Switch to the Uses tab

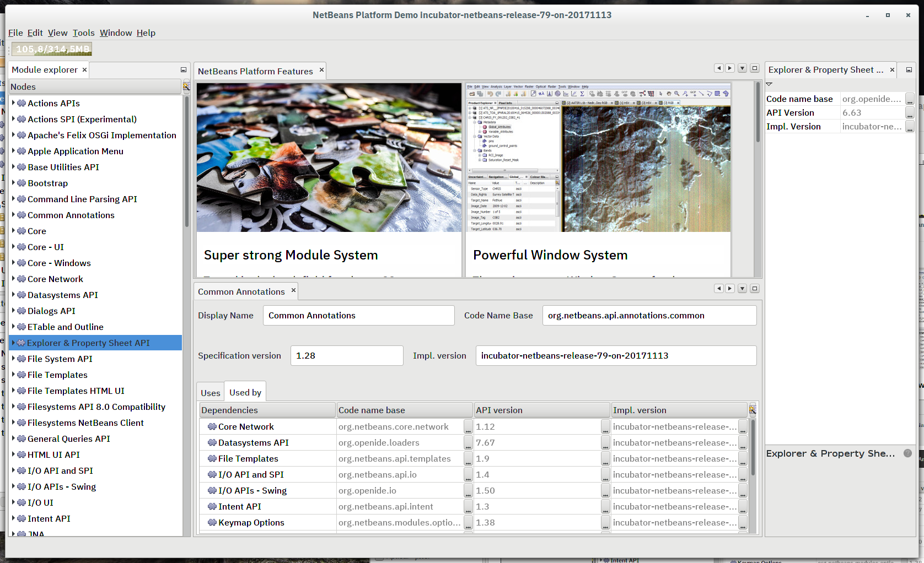[211, 393]
